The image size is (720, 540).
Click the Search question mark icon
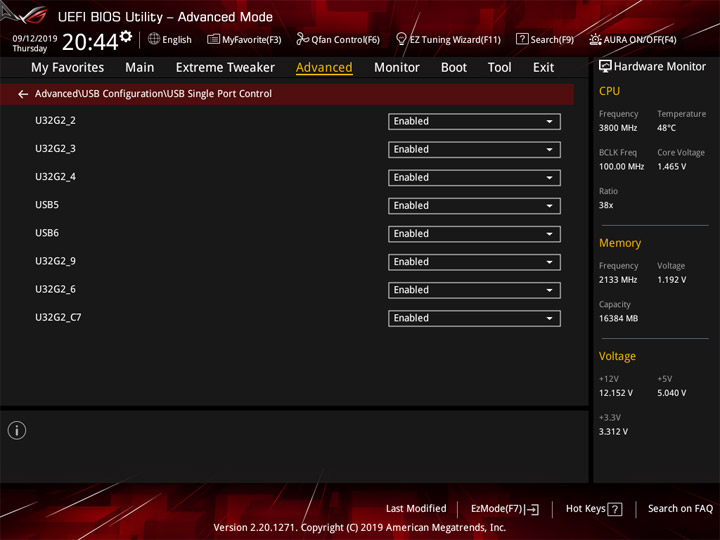(x=522, y=39)
